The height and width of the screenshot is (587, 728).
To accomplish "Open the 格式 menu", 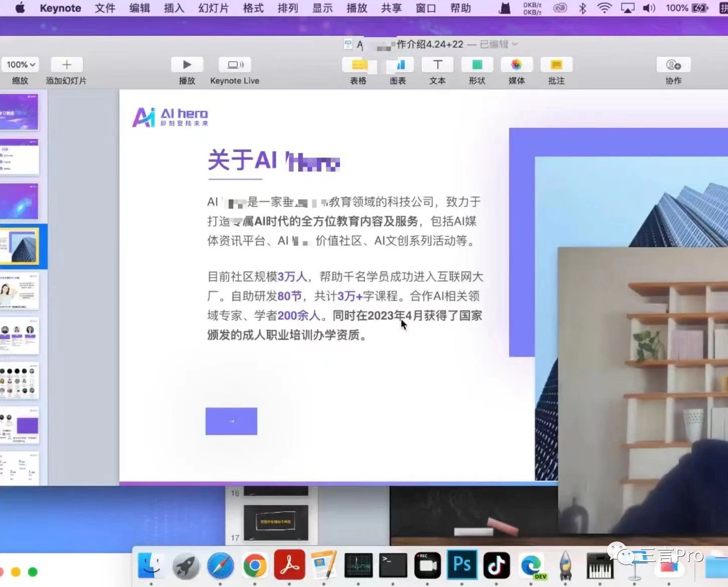I will [253, 8].
